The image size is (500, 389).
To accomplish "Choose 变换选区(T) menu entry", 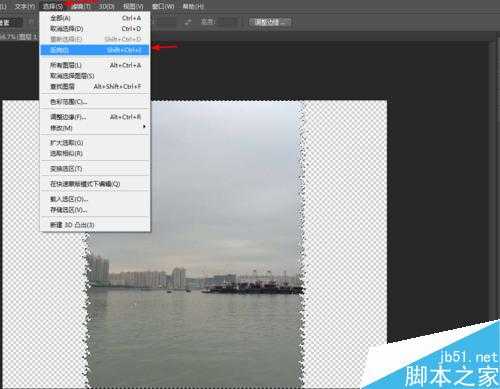I will click(95, 169).
